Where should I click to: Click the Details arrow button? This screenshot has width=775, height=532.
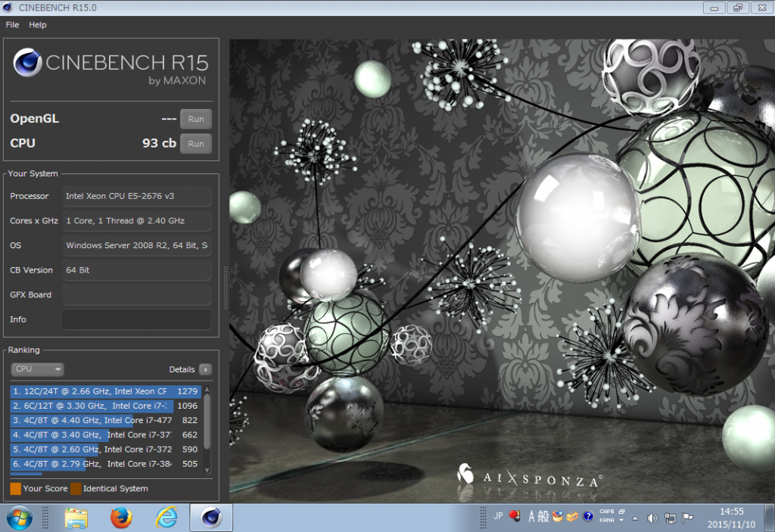click(206, 369)
